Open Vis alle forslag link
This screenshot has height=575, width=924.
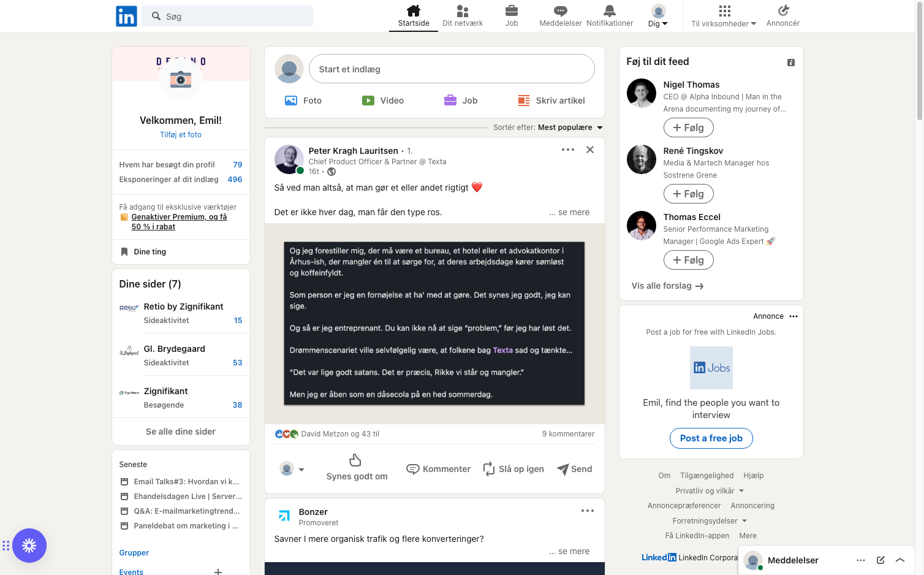coord(667,286)
